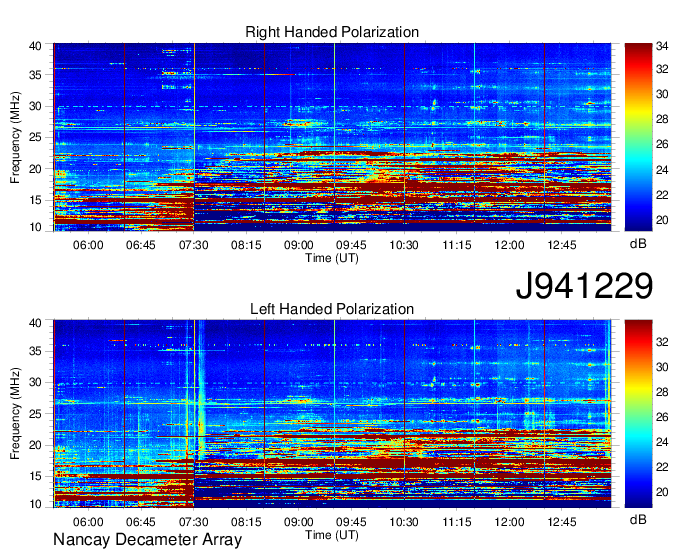Viewport: 680px width, 552px height.
Task: Click the 08:15 time tick on bottom plot
Action: (246, 521)
